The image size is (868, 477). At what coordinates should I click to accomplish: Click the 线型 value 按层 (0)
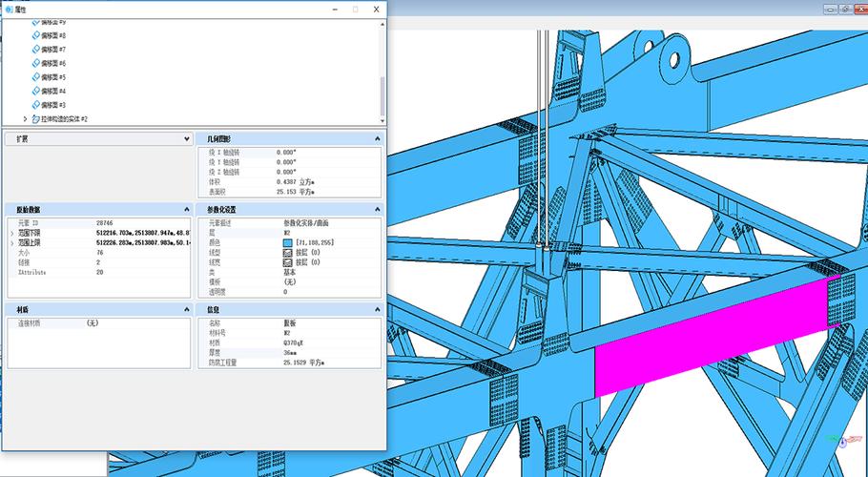pos(308,253)
